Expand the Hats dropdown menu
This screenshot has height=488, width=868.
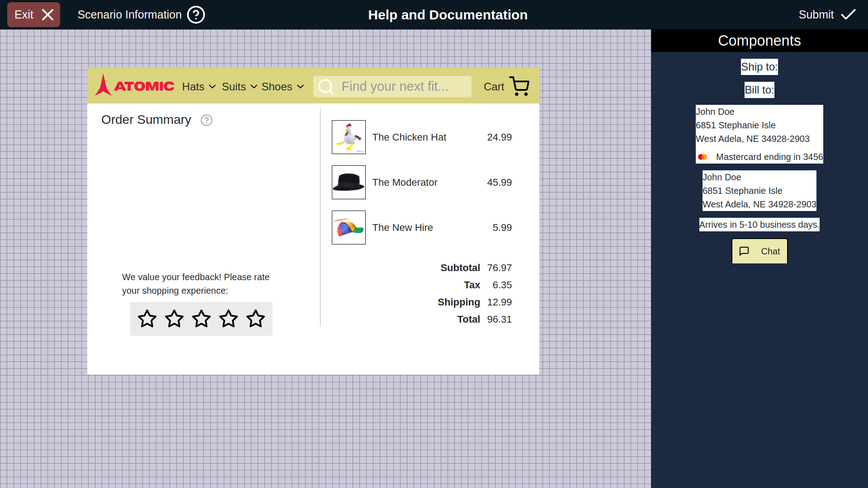(199, 87)
